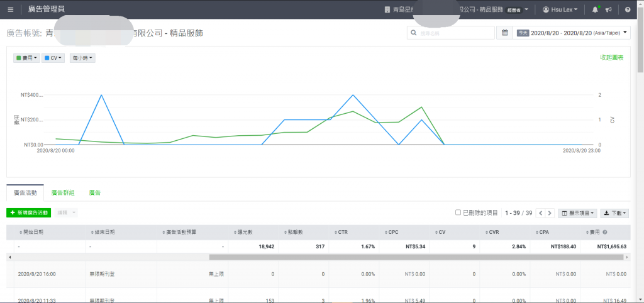Open the help question mark icon
The width and height of the screenshot is (644, 303).
628,9
